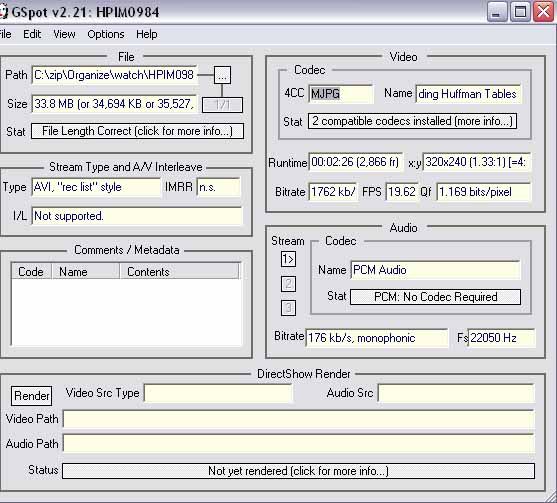Viewport: 557px width, 503px height.
Task: Click the stream Type AVI field
Action: coord(96,187)
